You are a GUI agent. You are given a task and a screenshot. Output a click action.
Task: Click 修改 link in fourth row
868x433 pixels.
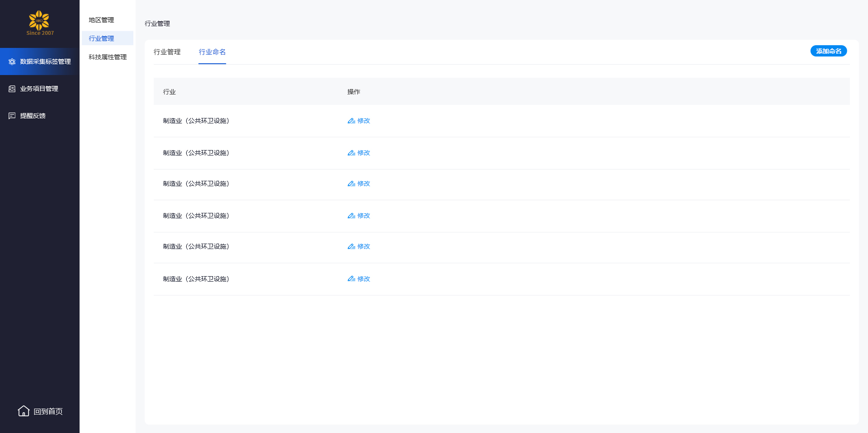point(363,216)
